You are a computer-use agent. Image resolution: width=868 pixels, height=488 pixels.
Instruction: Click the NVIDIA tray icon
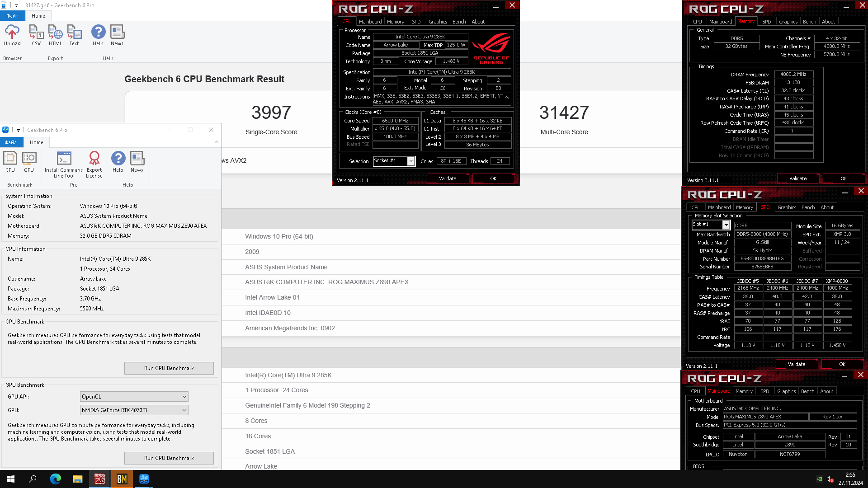click(819, 479)
